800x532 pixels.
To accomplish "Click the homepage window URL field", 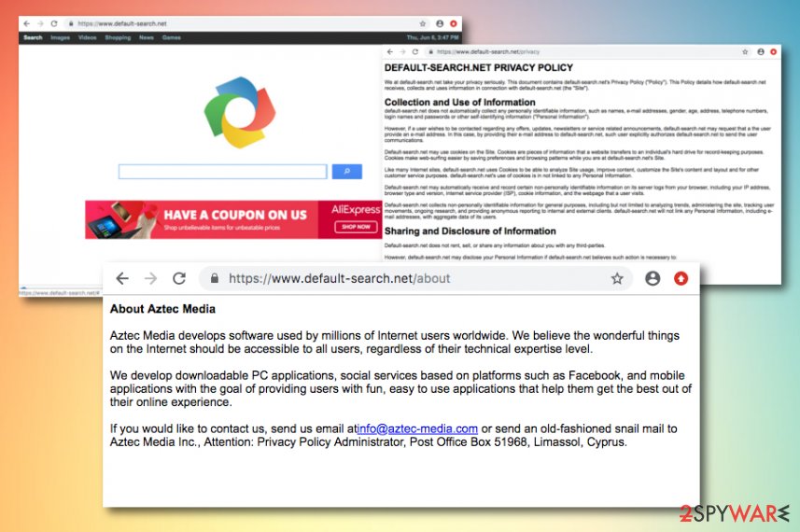I will 247,23.
